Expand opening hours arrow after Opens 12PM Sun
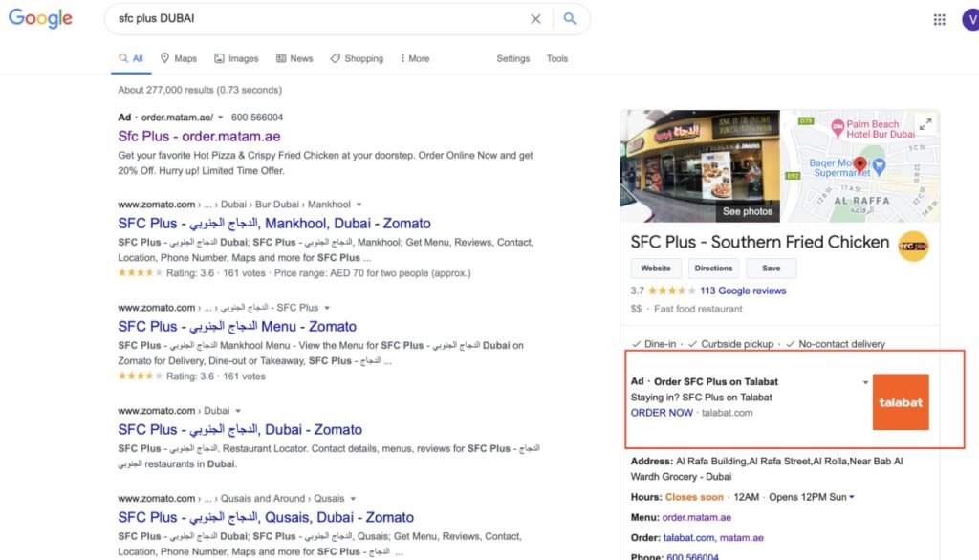The width and height of the screenshot is (979, 560). point(852,498)
